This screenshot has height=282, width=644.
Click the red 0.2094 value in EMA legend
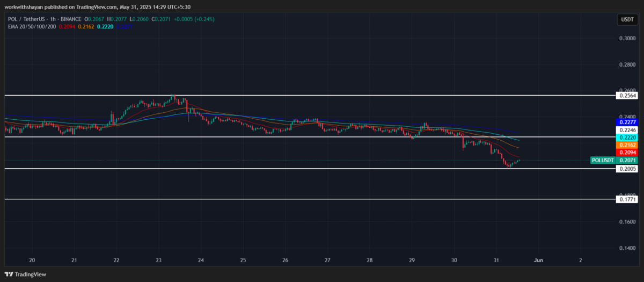tap(67, 26)
